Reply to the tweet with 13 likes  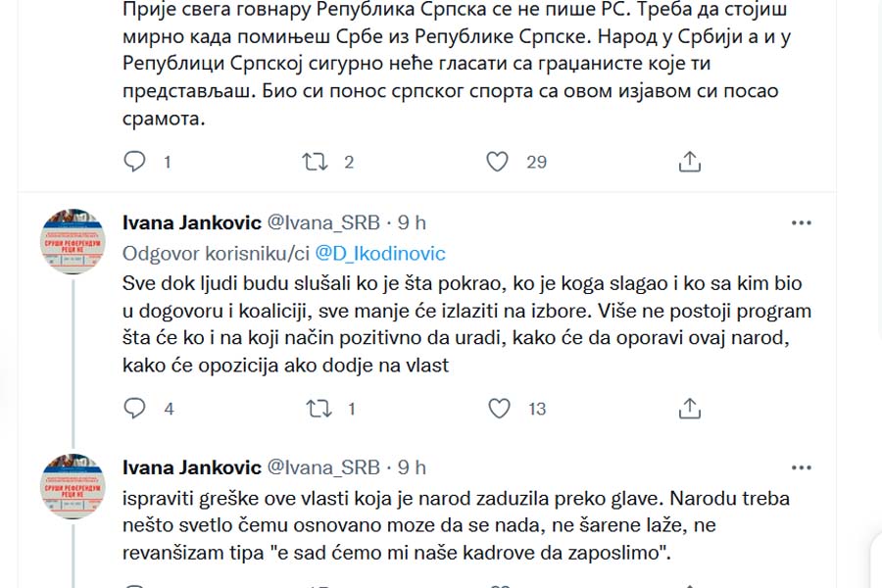click(137, 409)
